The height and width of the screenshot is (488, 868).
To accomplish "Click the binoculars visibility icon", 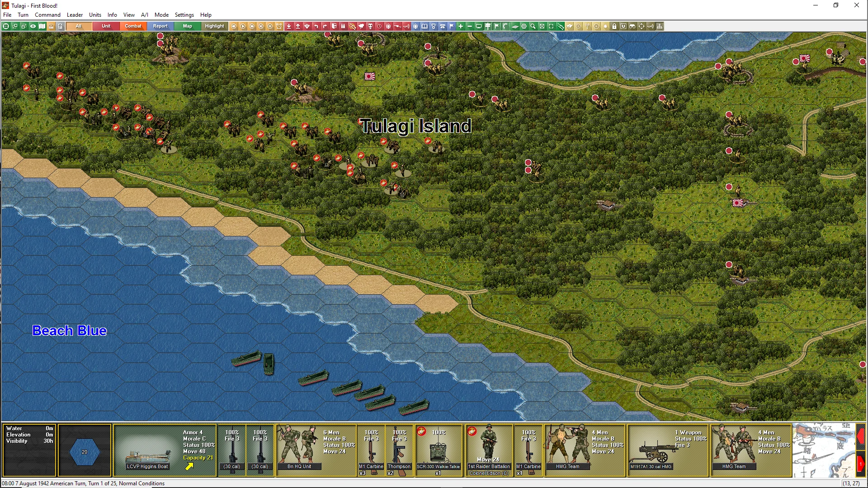I will (x=632, y=26).
